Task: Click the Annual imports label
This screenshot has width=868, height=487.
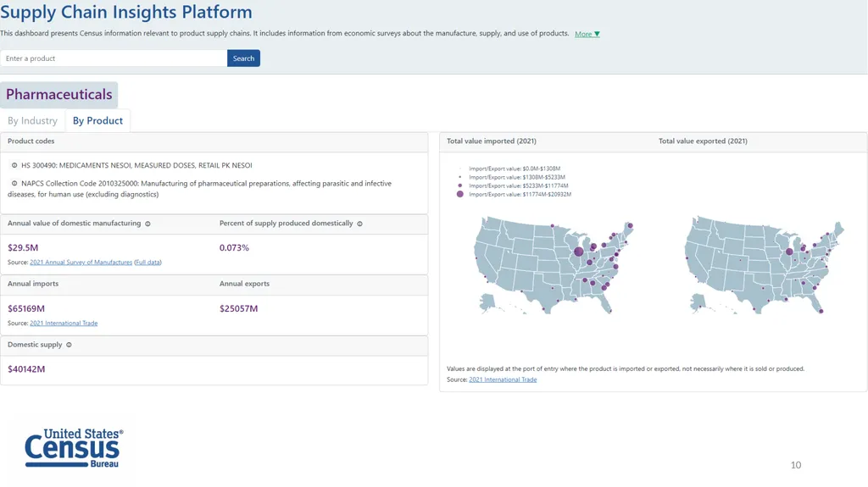Action: (33, 284)
